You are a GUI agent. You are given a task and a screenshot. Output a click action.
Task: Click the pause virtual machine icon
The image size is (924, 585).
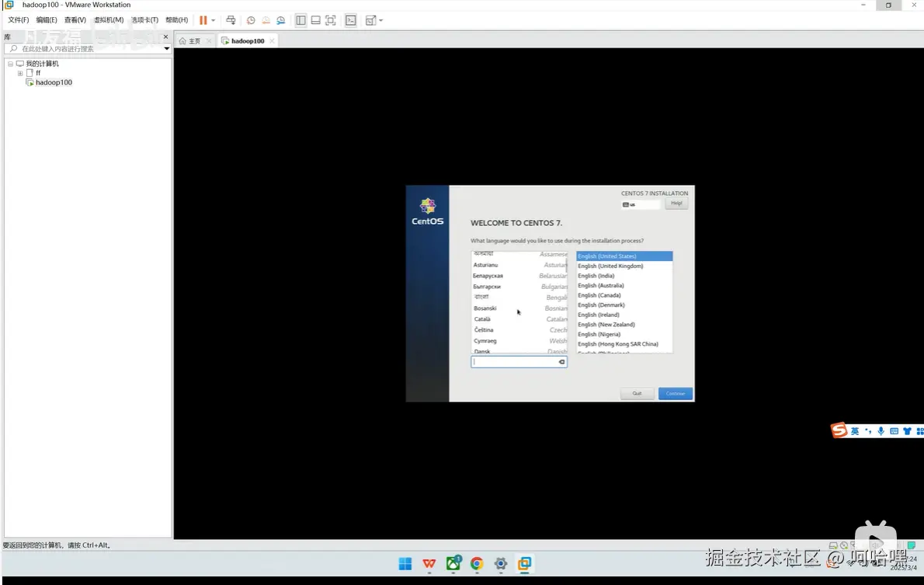pyautogui.click(x=203, y=20)
